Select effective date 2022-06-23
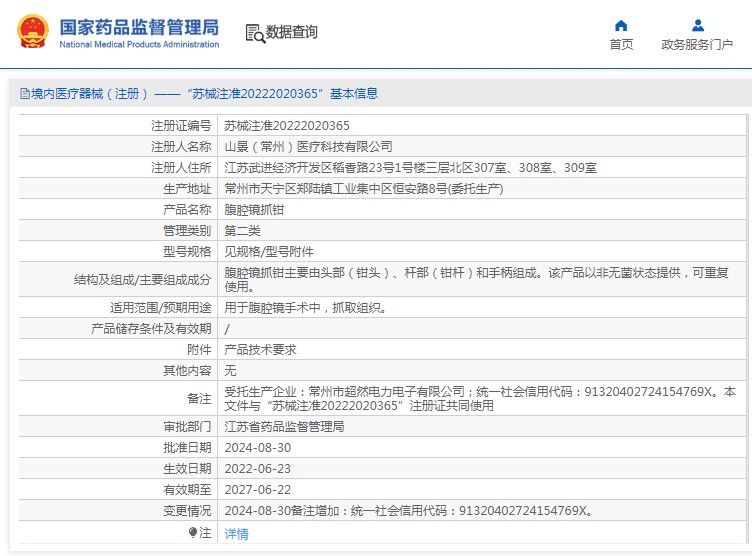The height and width of the screenshot is (556, 752). click(258, 469)
